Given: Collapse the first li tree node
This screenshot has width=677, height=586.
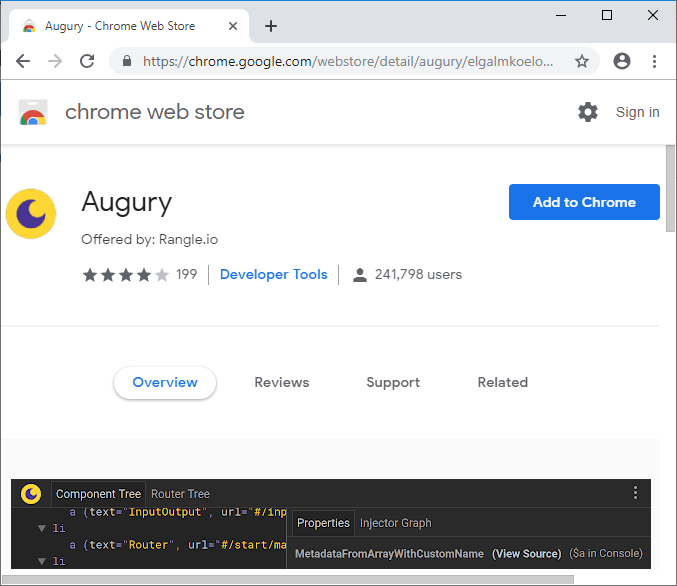Looking at the screenshot, I should click(x=42, y=528).
